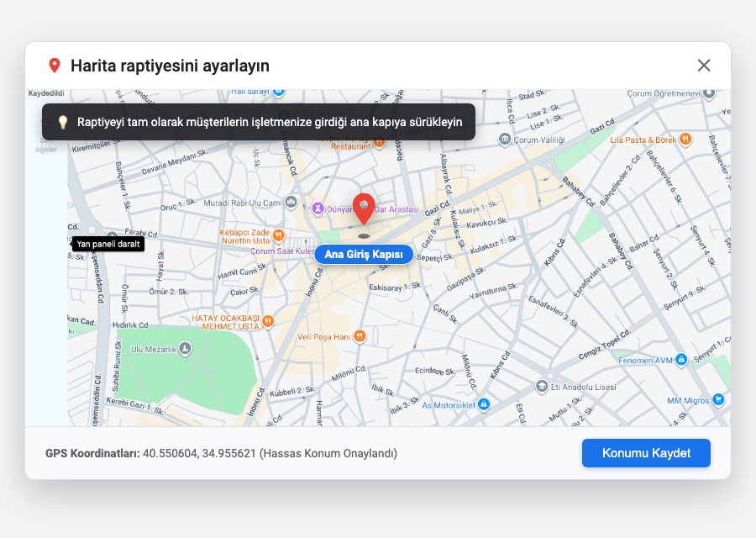Open Lila Pasta & Börek restaurant icon

point(685,140)
